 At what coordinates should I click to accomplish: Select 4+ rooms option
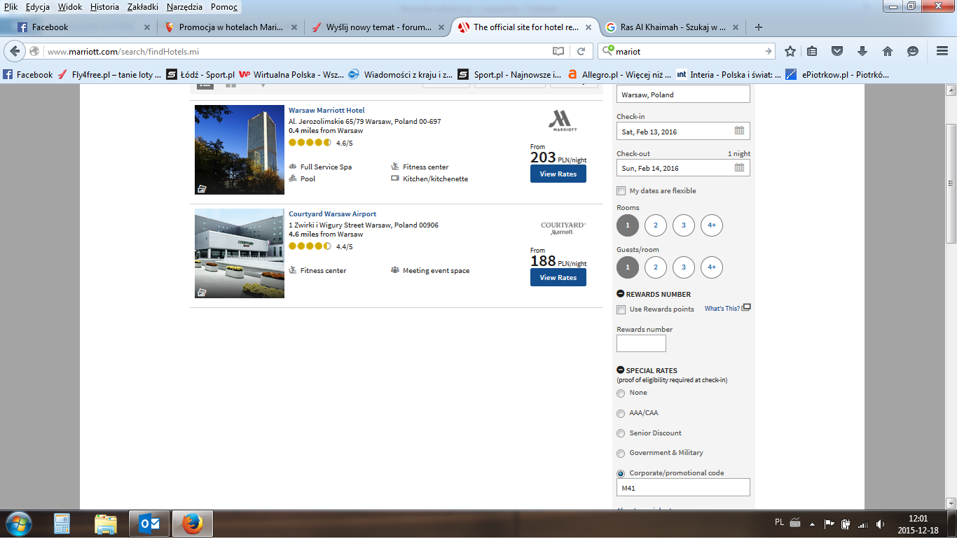pos(712,225)
